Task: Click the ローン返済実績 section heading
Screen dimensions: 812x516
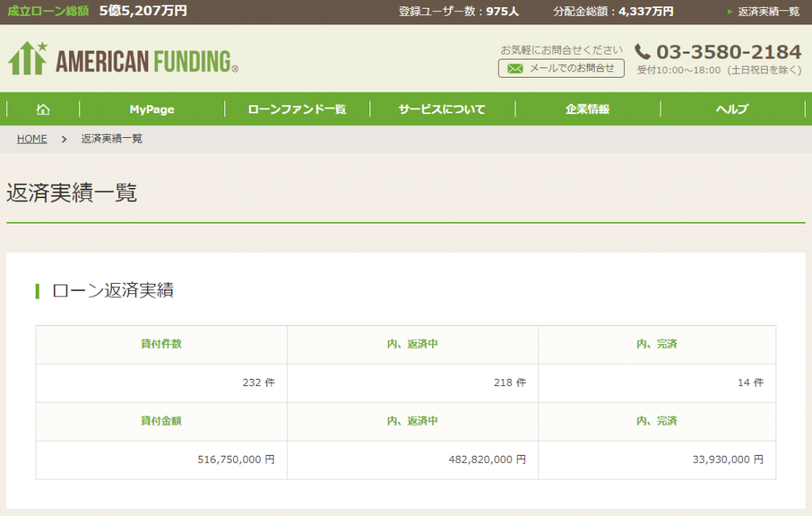Action: point(113,291)
